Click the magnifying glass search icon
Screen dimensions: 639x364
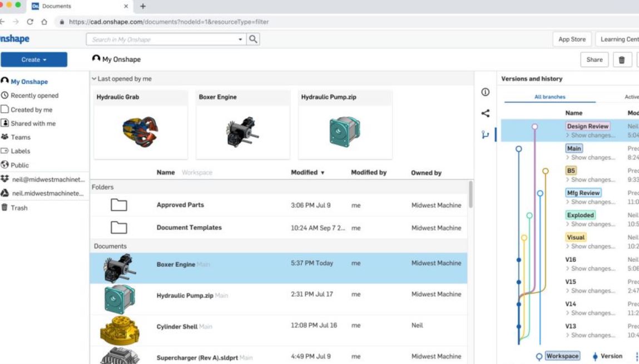pyautogui.click(x=253, y=39)
